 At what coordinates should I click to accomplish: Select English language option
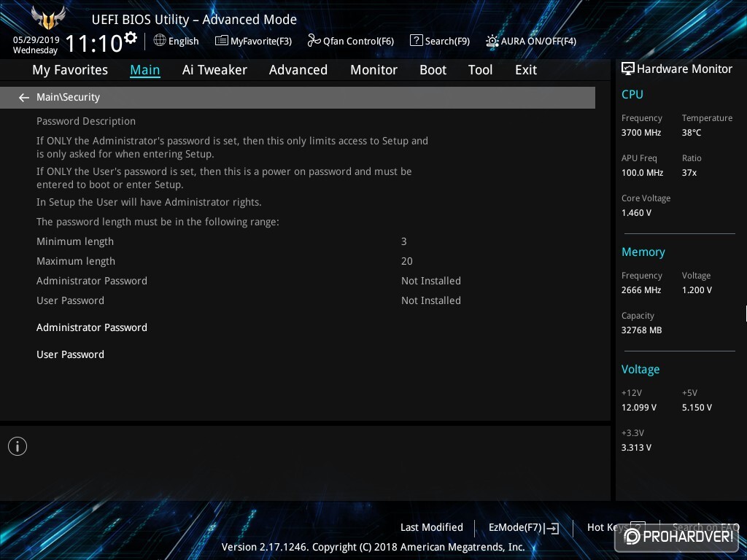[x=183, y=42]
